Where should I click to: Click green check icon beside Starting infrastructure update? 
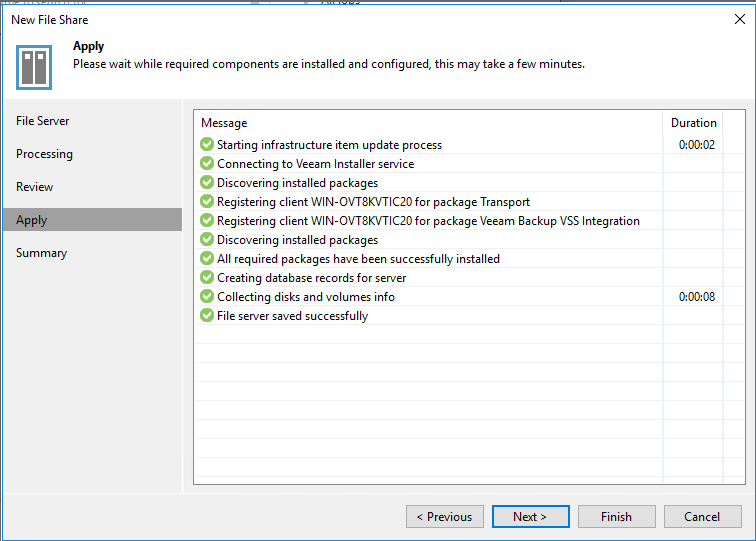pos(207,145)
